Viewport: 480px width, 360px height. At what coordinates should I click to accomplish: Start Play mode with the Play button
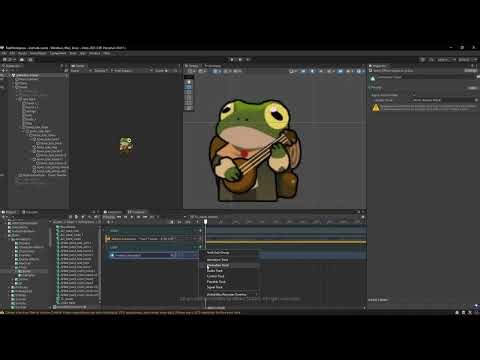click(x=232, y=60)
